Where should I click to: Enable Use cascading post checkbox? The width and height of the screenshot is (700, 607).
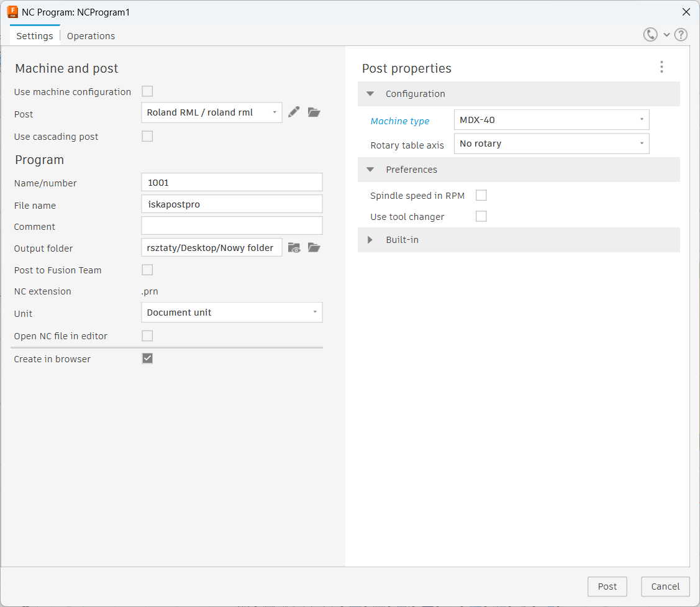click(x=147, y=136)
